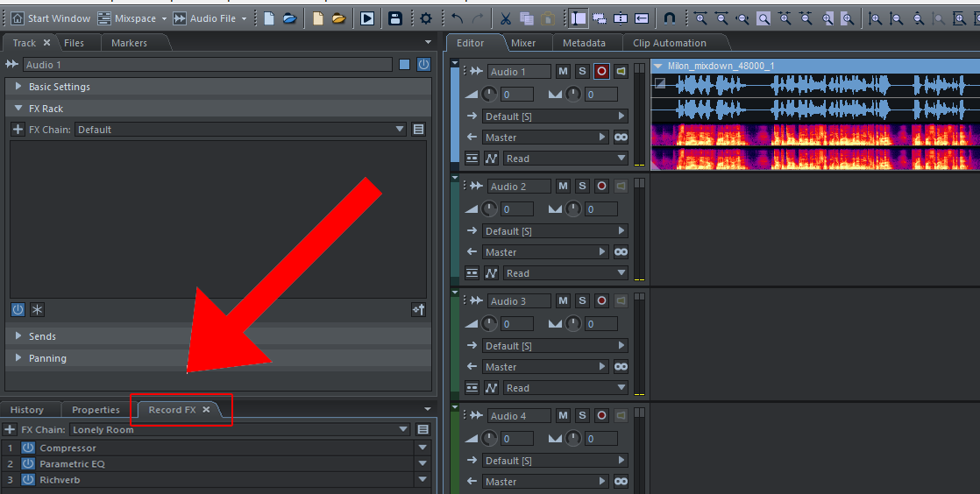
Task: Open the Settings gear icon
Action: click(426, 18)
